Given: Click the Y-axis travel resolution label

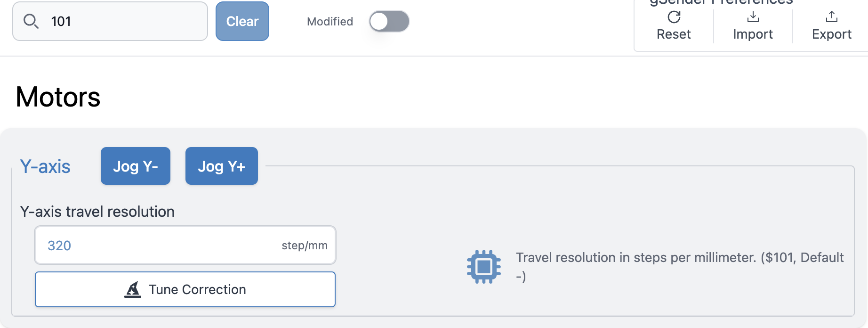Looking at the screenshot, I should 97,212.
